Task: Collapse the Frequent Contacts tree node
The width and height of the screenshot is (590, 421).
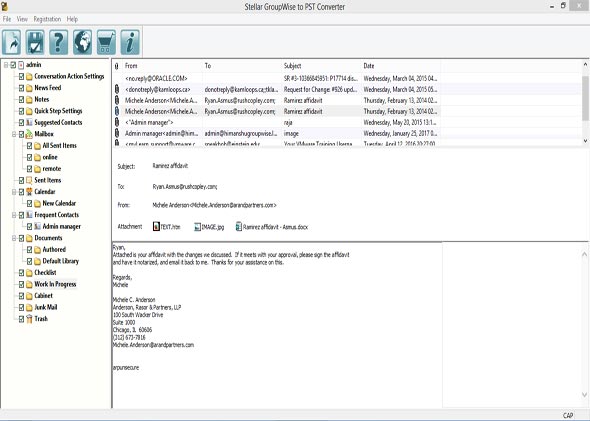Action: coord(14,215)
